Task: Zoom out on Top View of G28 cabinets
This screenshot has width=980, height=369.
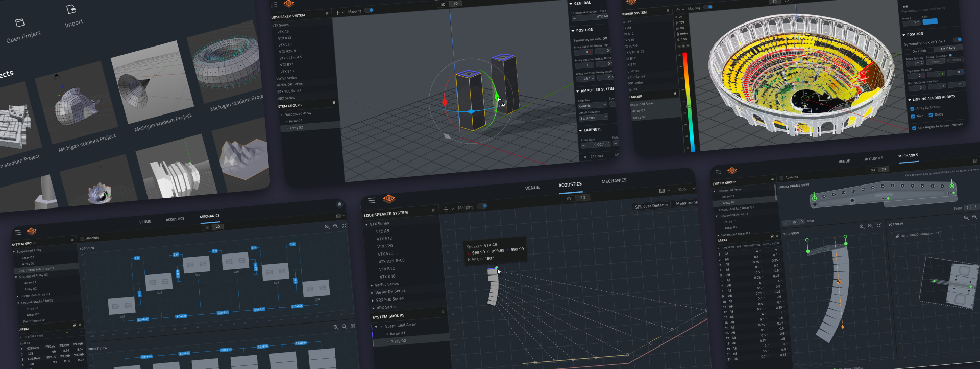Action: (x=335, y=226)
